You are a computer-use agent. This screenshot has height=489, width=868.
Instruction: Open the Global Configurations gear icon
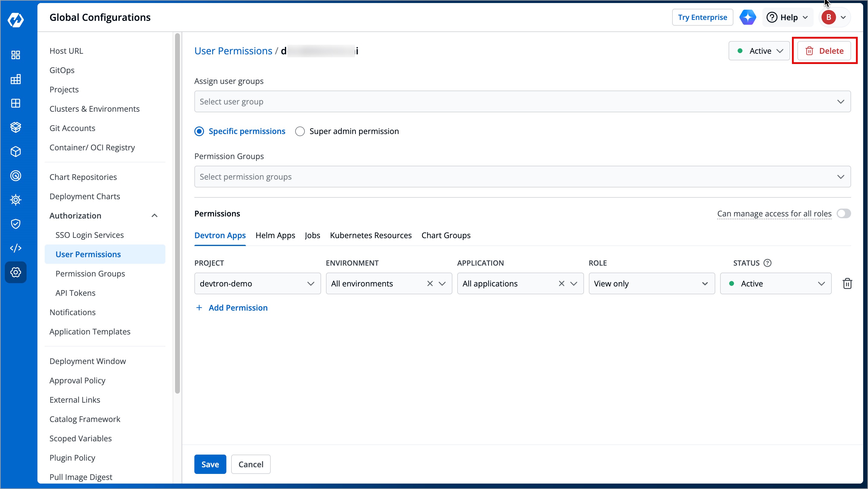(15, 272)
